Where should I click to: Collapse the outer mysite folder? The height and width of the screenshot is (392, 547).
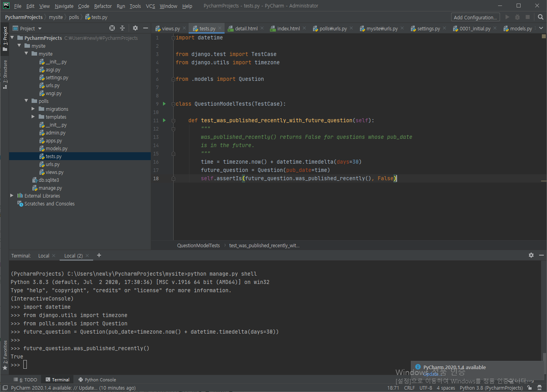coord(19,46)
